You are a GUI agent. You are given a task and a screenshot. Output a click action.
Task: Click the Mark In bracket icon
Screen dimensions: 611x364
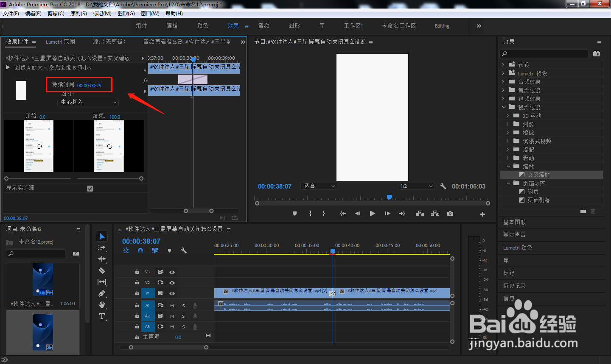pyautogui.click(x=311, y=214)
